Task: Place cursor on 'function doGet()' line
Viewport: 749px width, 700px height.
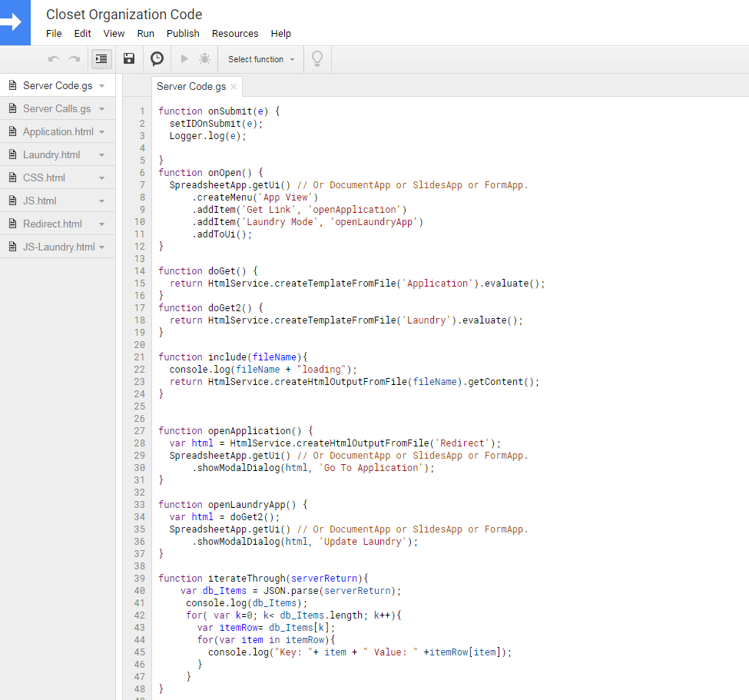Action: (x=208, y=271)
